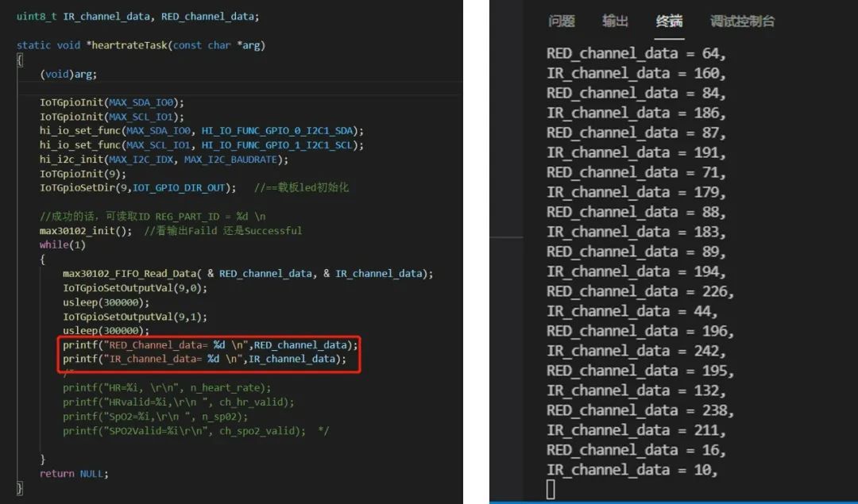Click the commented 'printf("HR=%i' line
This screenshot has height=504, width=858.
[167, 387]
